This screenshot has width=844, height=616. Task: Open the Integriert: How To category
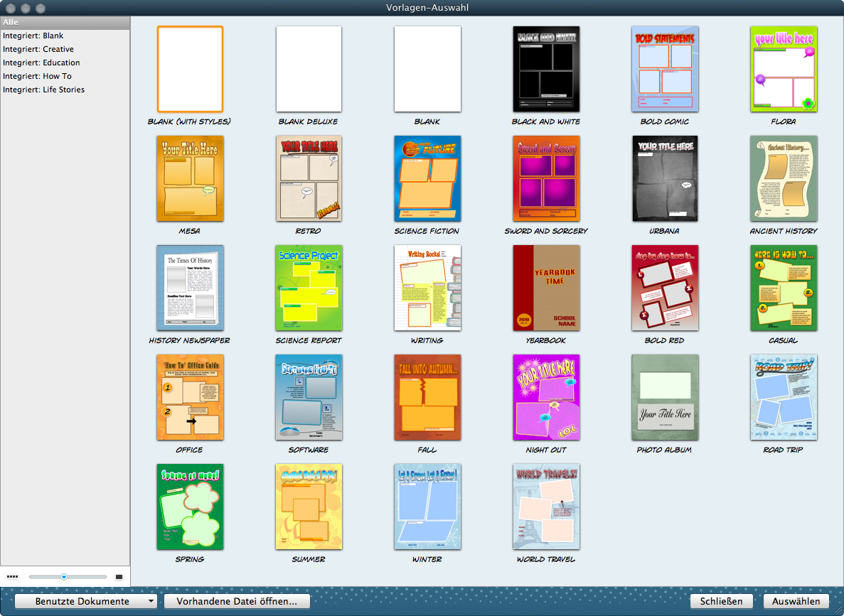tap(37, 76)
